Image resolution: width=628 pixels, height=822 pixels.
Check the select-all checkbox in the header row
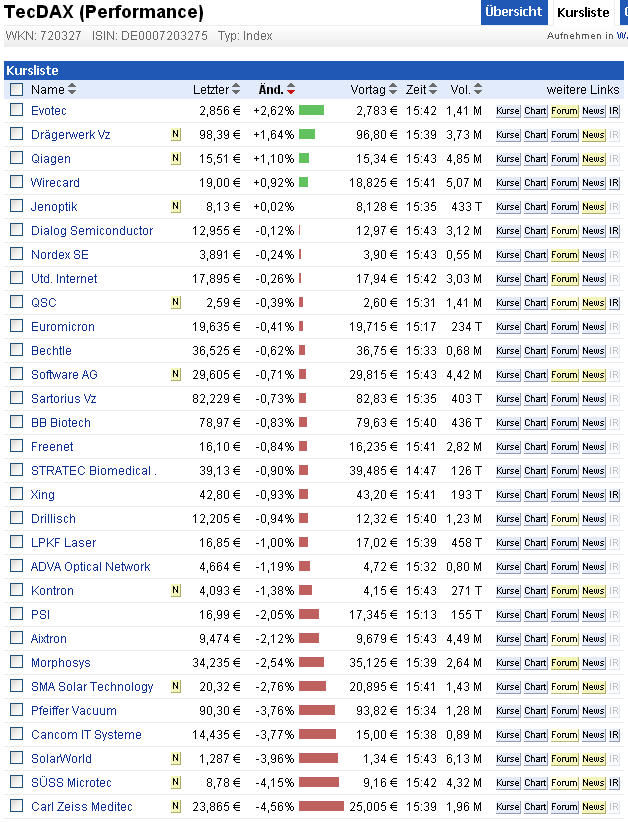(16, 89)
